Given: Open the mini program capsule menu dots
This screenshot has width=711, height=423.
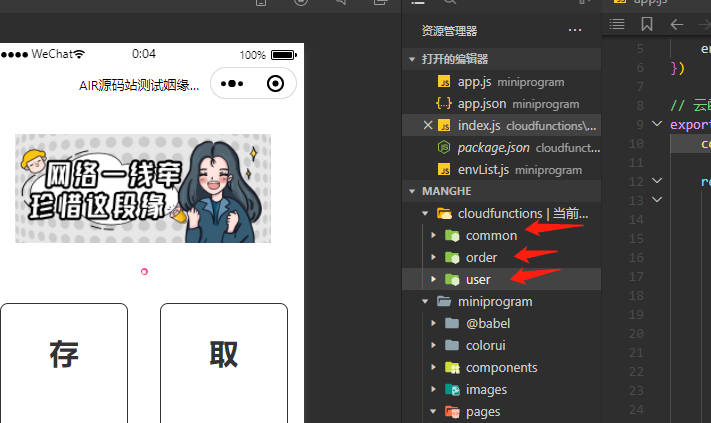Looking at the screenshot, I should tap(232, 83).
